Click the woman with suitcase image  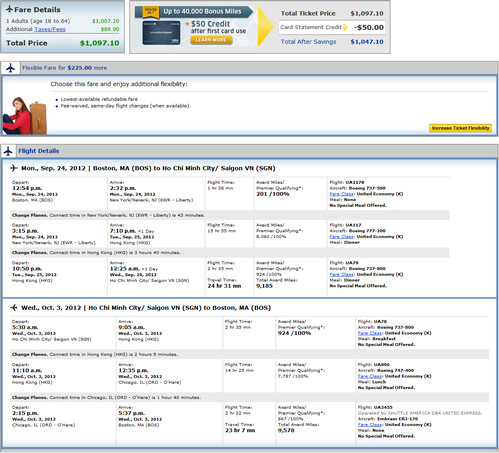tap(25, 115)
